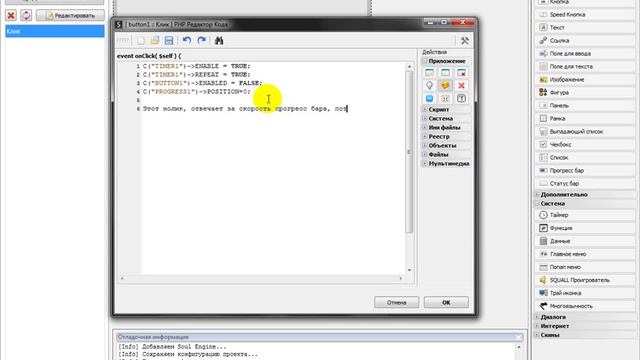Viewport: 640px width, 360px height.
Task: Choose the Список component
Action: pyautogui.click(x=585, y=157)
